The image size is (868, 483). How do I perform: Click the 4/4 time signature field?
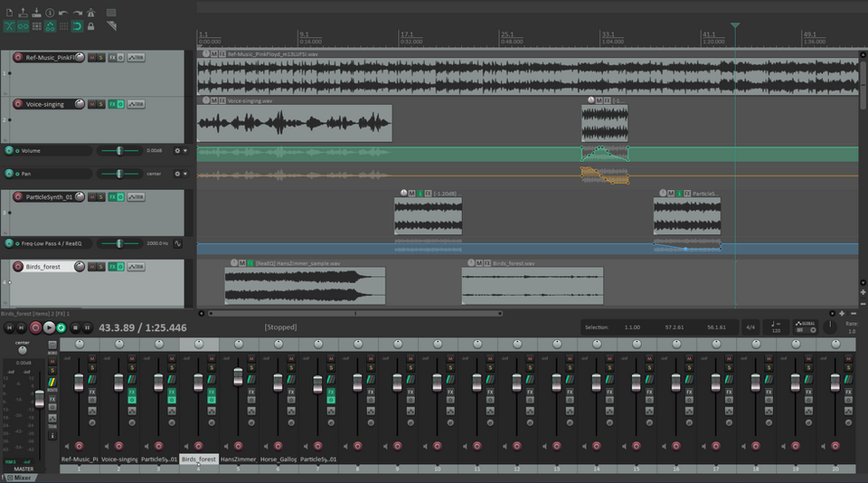(x=750, y=327)
